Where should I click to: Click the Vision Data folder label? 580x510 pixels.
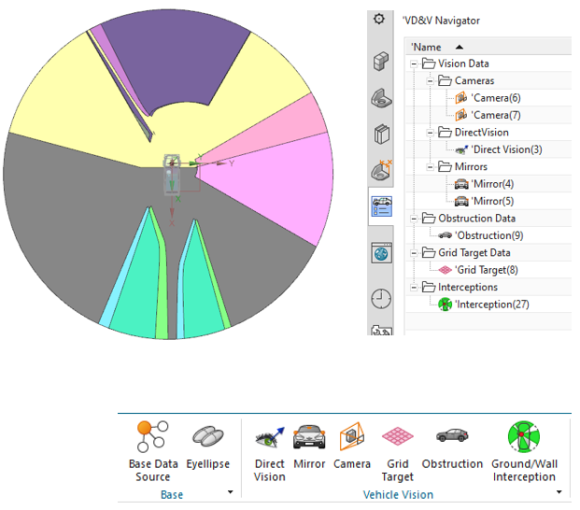[x=463, y=64]
